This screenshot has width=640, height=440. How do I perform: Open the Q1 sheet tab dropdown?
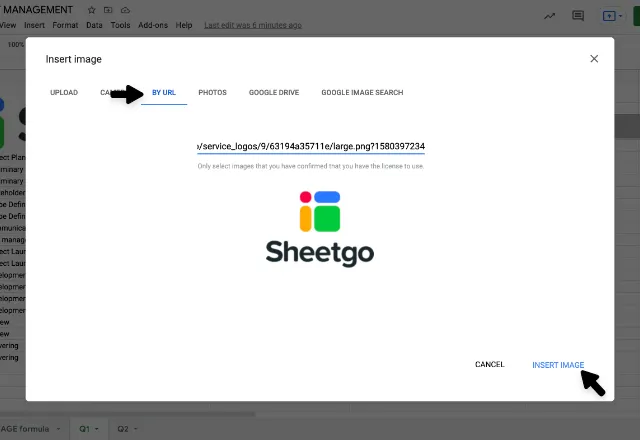(x=97, y=429)
